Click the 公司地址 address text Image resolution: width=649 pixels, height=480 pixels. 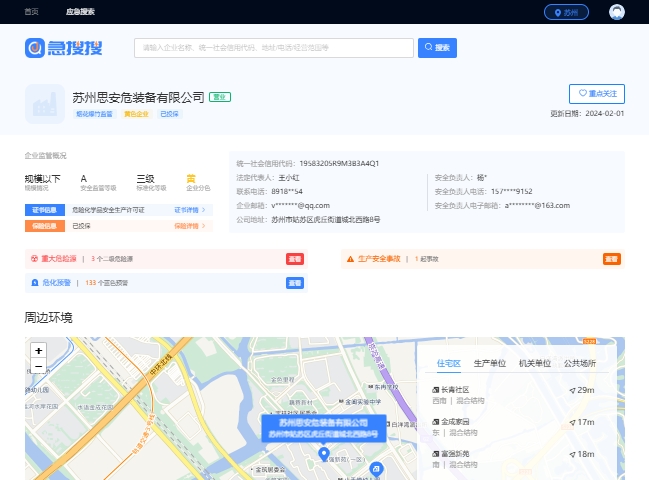326,220
